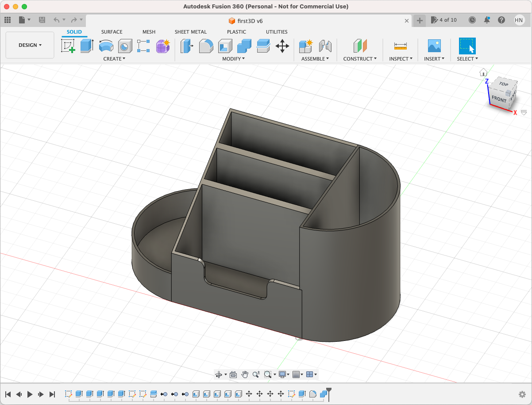Open the DESIGN workspace dropdown
Viewport: 532px width, 405px height.
click(30, 45)
